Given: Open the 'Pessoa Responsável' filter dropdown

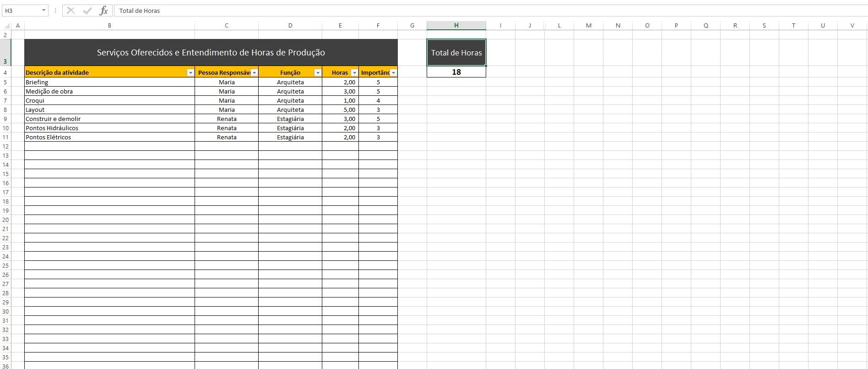Looking at the screenshot, I should (254, 73).
